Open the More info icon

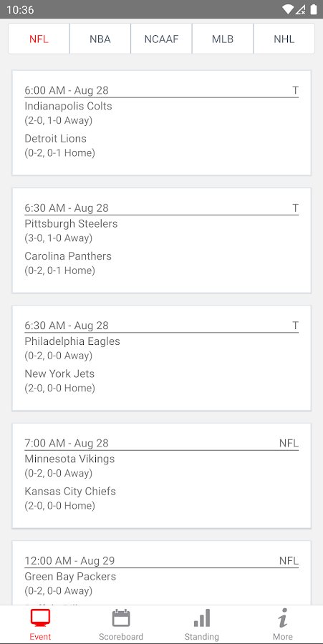(x=282, y=618)
